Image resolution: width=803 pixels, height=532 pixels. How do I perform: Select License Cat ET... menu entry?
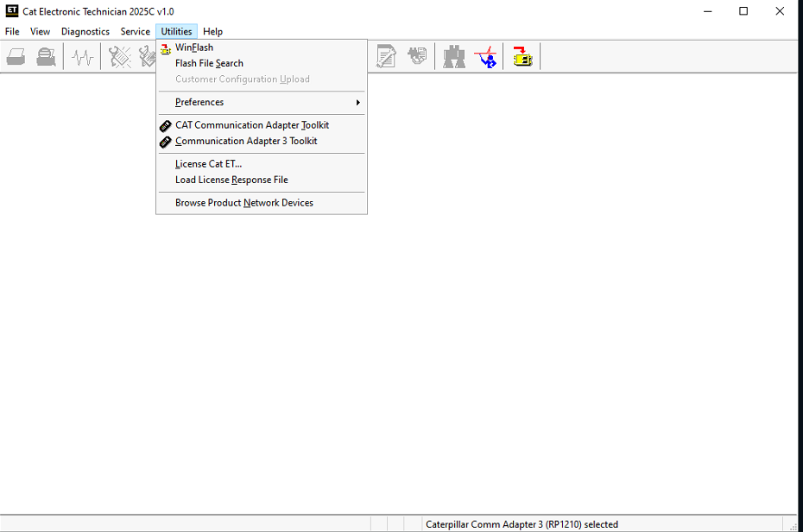pyautogui.click(x=261, y=164)
